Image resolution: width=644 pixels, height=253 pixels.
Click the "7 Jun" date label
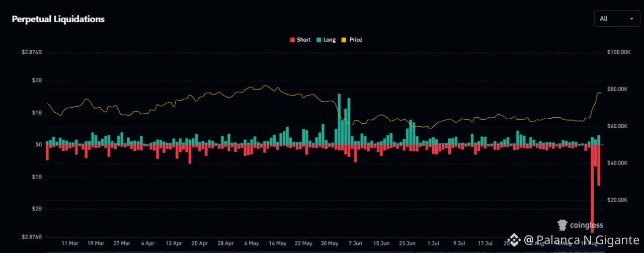coord(355,243)
